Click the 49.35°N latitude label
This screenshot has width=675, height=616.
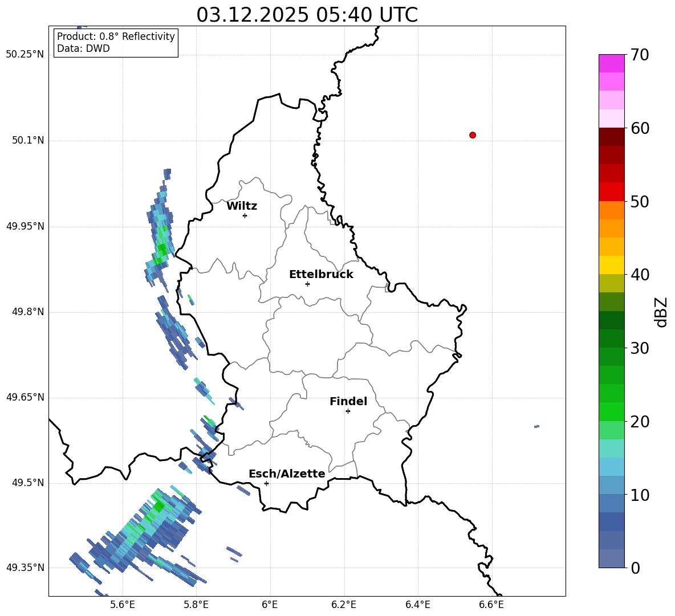pos(25,568)
